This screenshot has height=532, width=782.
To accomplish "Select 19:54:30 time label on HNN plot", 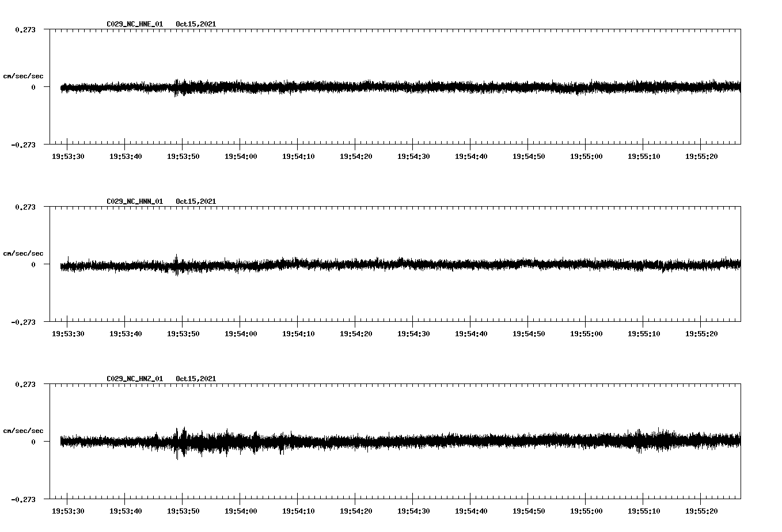I will (413, 334).
